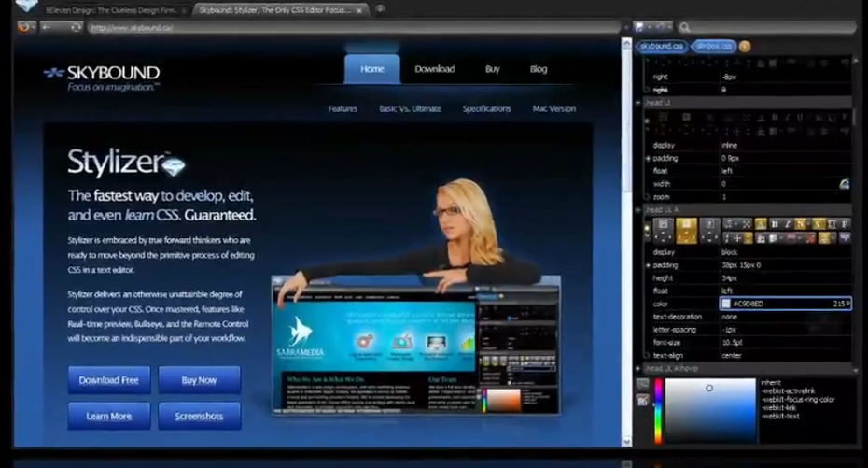Collapse the .head LI rule section

point(637,103)
